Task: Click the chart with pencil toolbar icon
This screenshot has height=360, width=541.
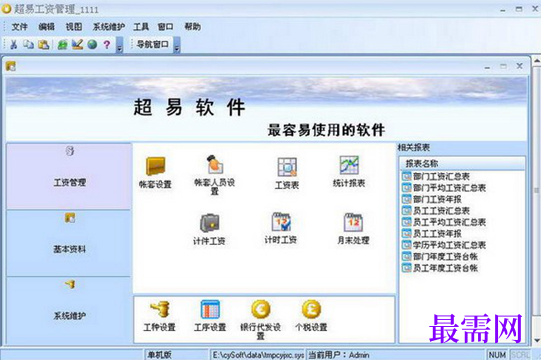Action: 77,45
